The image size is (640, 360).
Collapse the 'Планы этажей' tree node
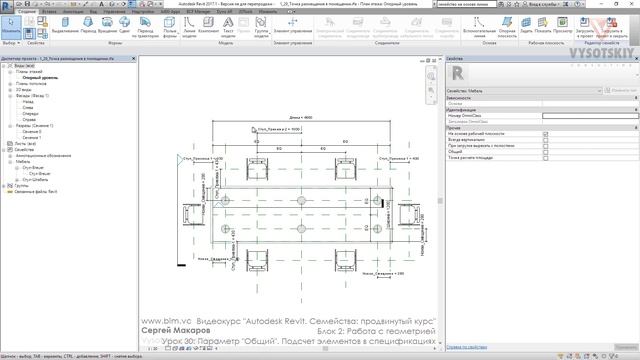pos(10,72)
